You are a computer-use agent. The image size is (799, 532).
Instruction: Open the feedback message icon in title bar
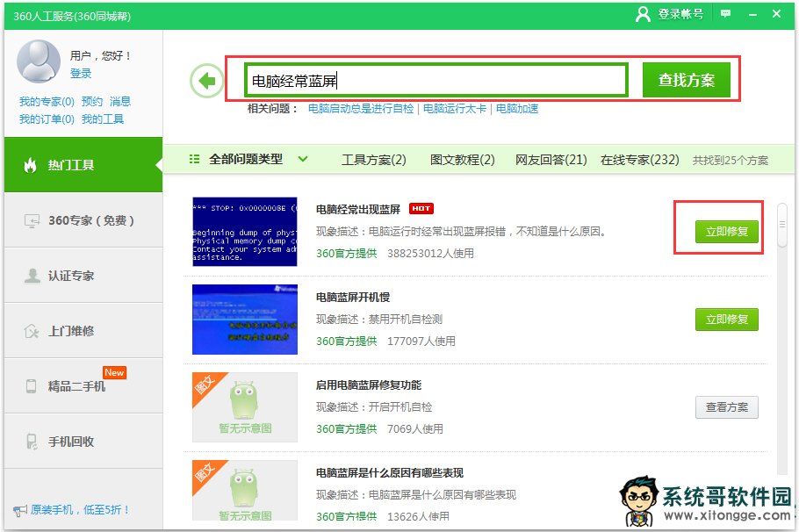click(x=725, y=14)
